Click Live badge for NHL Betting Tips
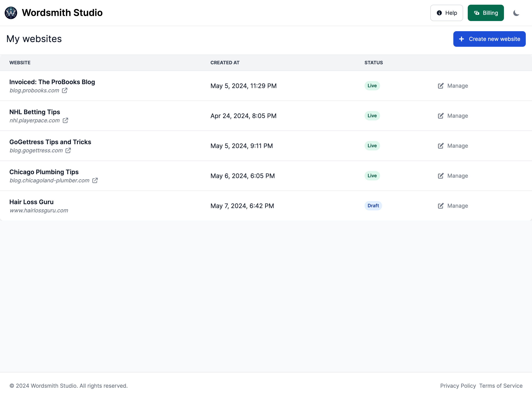 coord(372,116)
